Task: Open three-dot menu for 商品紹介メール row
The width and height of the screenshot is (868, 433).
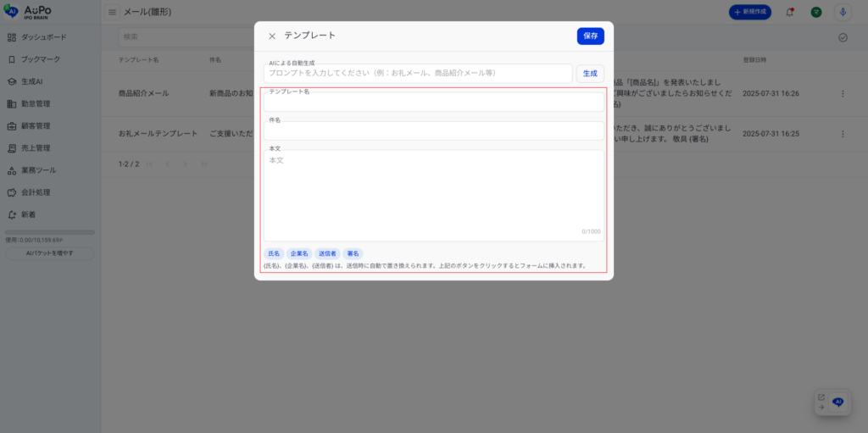Action: 843,93
